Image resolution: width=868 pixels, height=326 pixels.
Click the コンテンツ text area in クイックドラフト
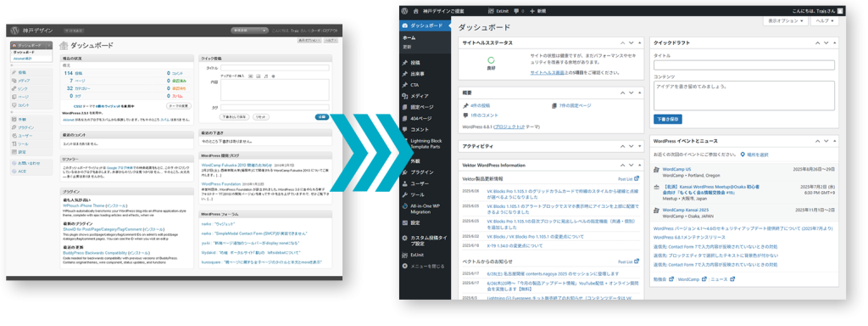click(x=744, y=96)
